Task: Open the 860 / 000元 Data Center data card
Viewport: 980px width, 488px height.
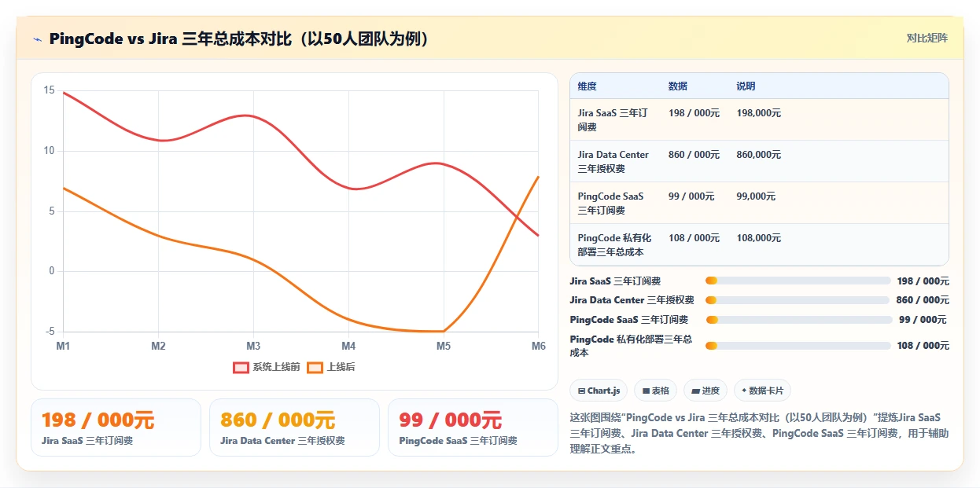Action: coord(294,427)
